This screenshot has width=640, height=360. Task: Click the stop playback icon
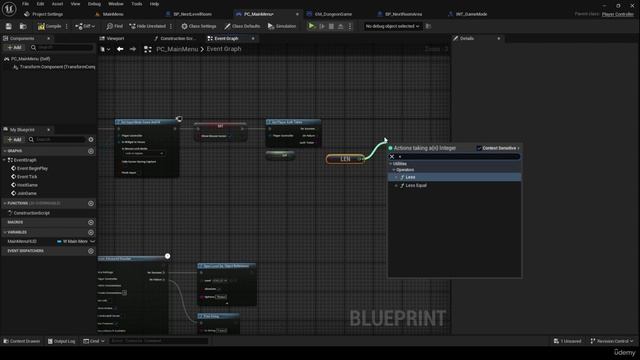click(331, 26)
